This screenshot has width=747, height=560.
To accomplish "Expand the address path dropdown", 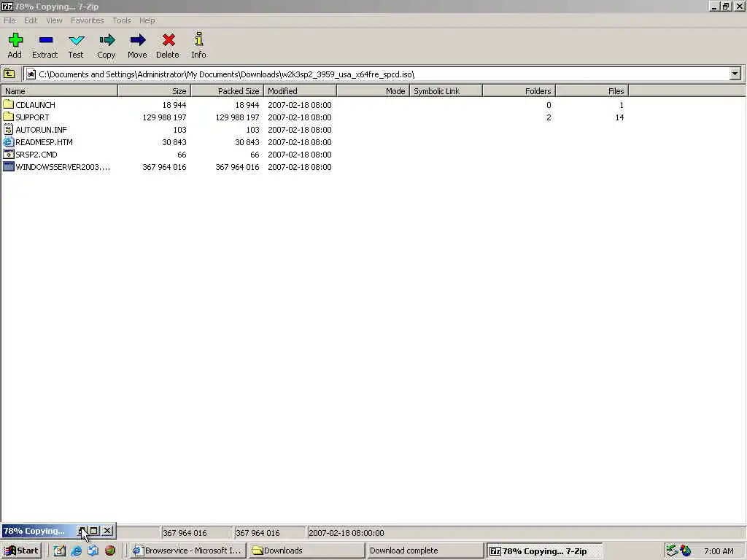I will click(735, 74).
